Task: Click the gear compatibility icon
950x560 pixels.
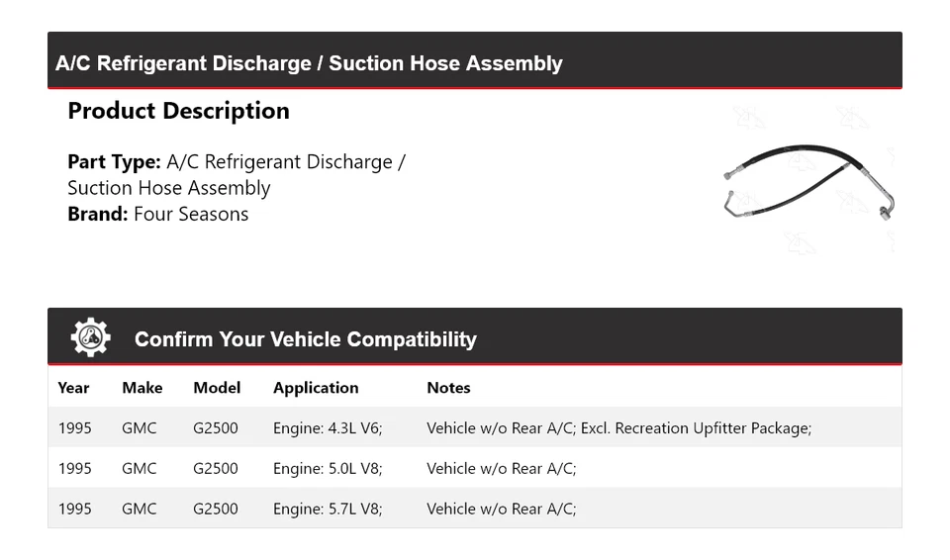Action: pos(90,338)
